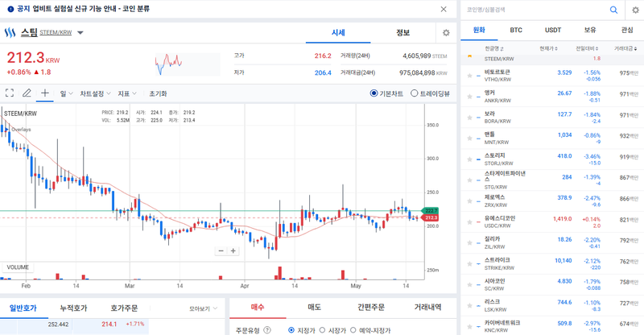The width and height of the screenshot is (644, 335).
Task: Open the 일 interval dropdown
Action: coord(66,93)
